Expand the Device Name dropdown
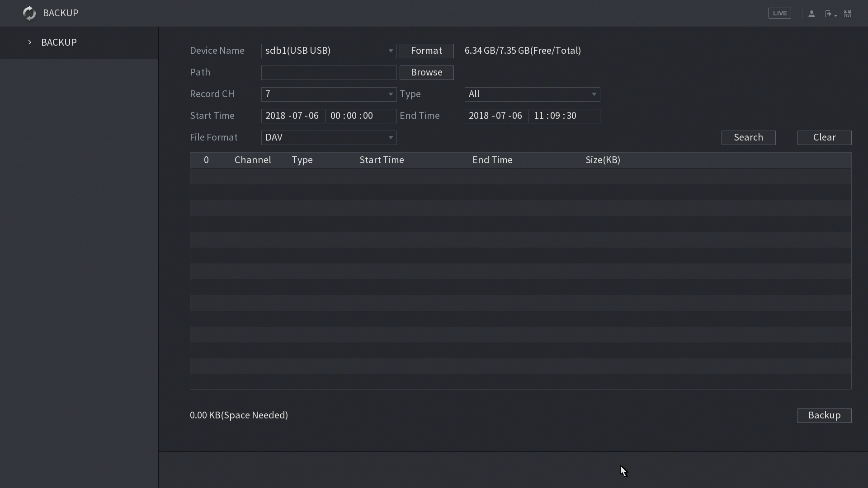The height and width of the screenshot is (488, 868). coord(329,51)
